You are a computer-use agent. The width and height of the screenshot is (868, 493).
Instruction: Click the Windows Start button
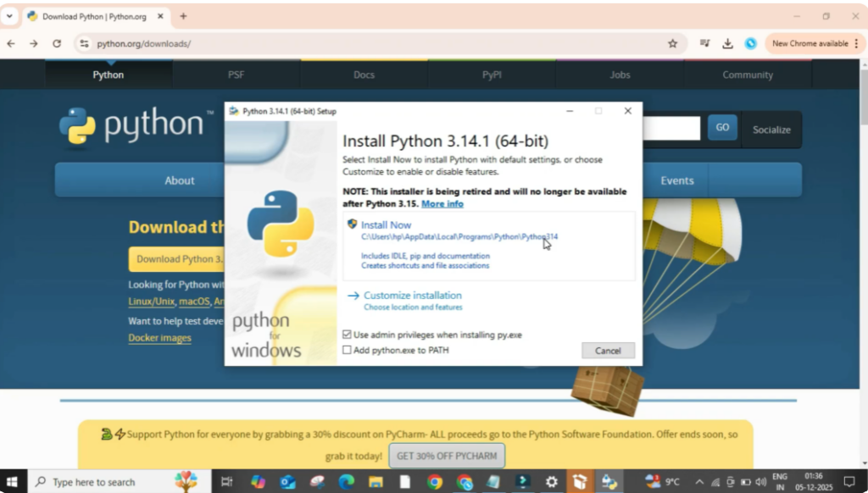14,482
